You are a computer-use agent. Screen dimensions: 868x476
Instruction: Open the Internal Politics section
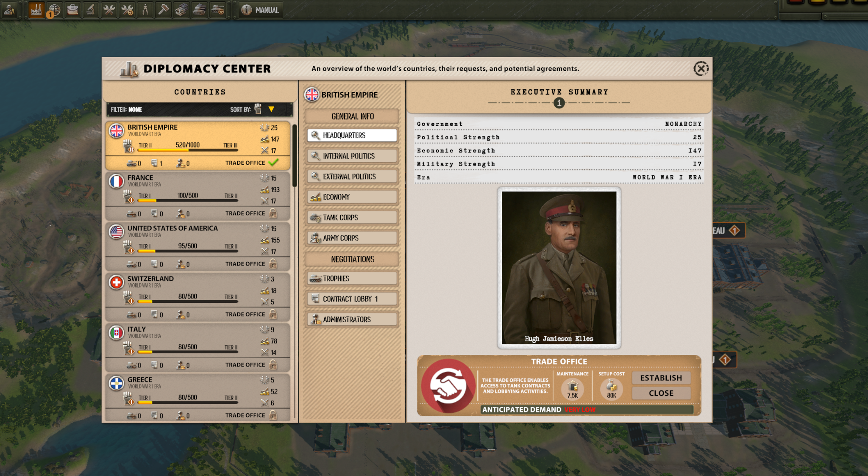[352, 156]
